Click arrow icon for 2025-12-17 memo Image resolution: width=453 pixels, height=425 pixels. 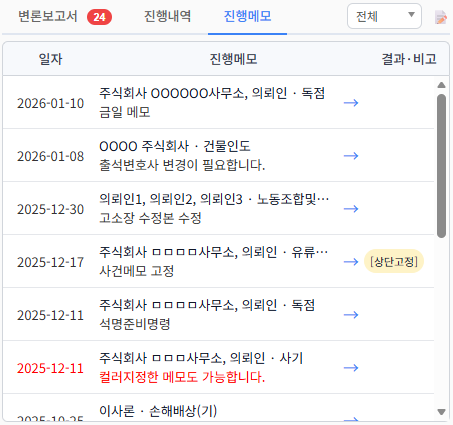click(x=351, y=262)
